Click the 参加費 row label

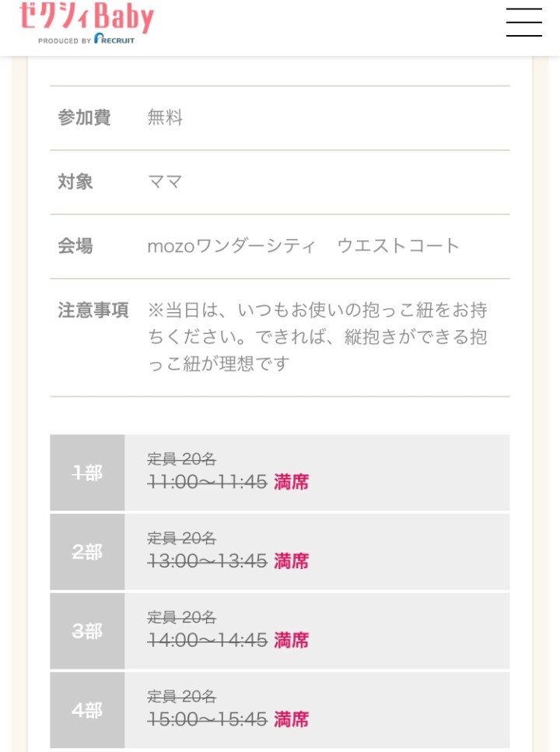(x=84, y=118)
